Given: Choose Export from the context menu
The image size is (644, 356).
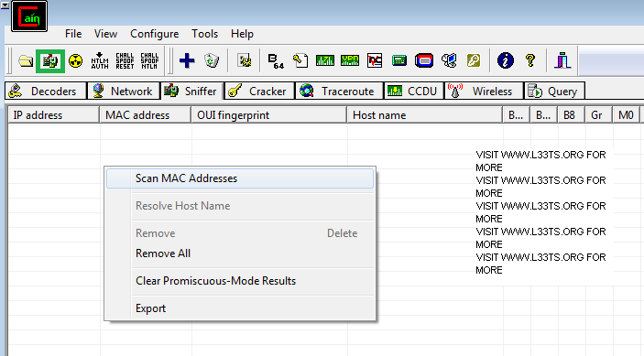Looking at the screenshot, I should pyautogui.click(x=240, y=308).
